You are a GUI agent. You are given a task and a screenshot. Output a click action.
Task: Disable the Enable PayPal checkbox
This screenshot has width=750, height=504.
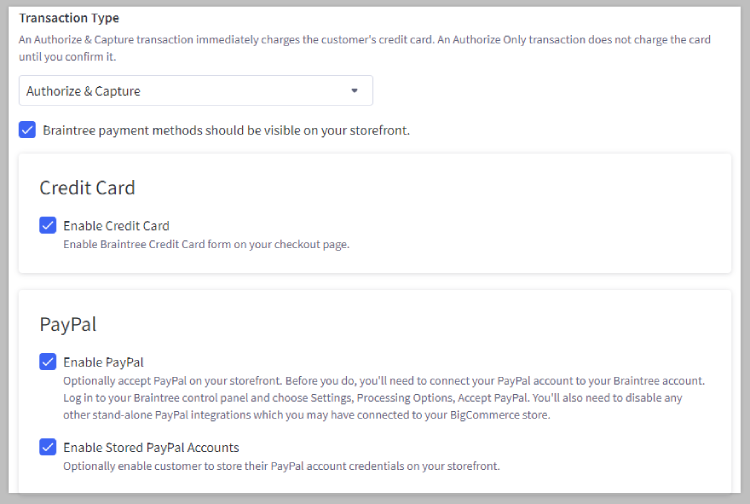47,361
